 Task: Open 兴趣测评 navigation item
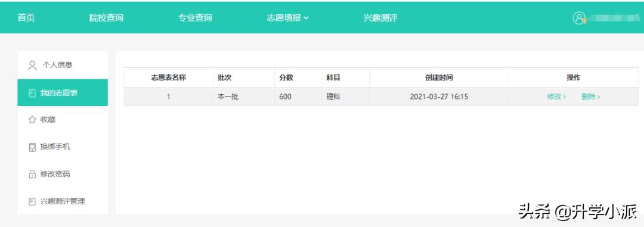point(380,18)
